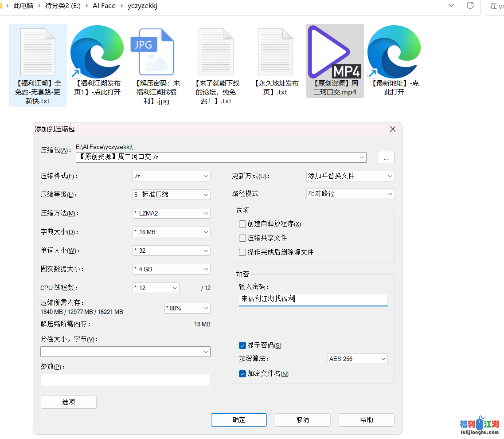Enable 创建自释放程序 checkbox
Image resolution: width=504 pixels, height=439 pixels.
pyautogui.click(x=242, y=224)
